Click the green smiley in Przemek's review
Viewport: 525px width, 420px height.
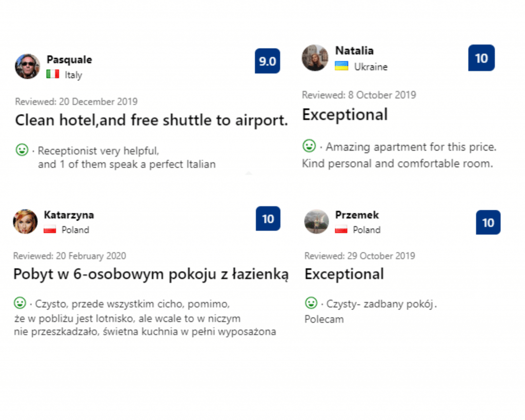click(311, 303)
